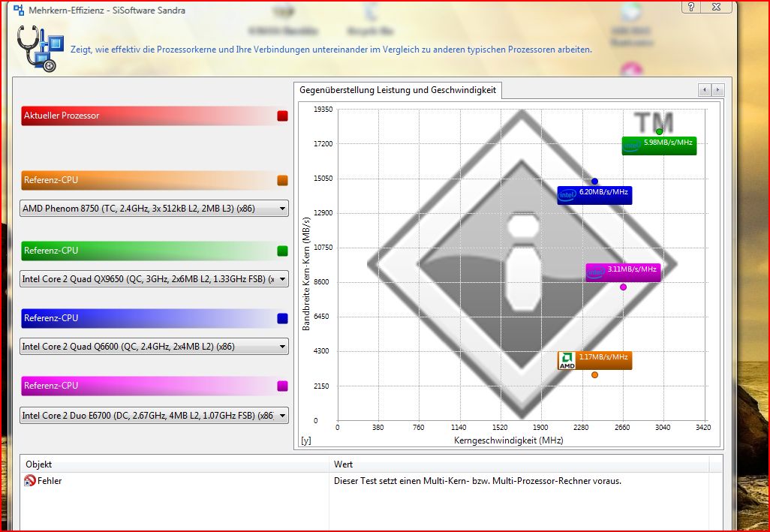Screen dimensions: 770x532
Task: Click the Mehrkern-Effizienz window title text
Action: pos(107,10)
